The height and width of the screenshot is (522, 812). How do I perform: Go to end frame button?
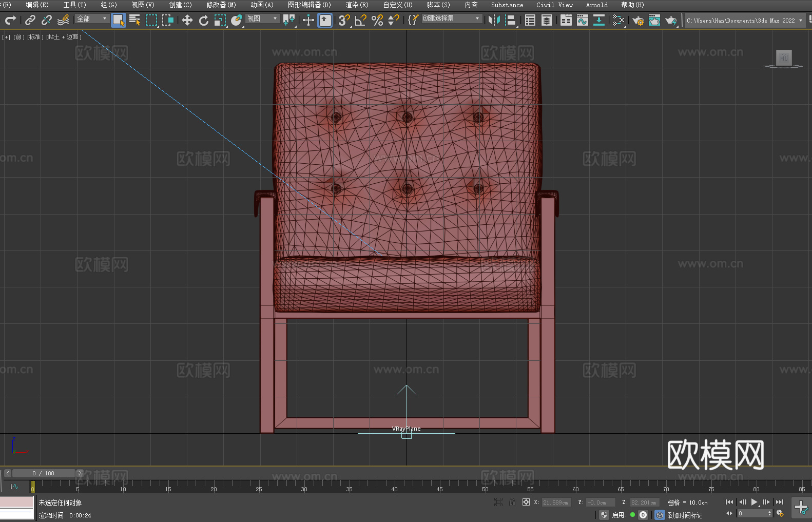[780, 502]
